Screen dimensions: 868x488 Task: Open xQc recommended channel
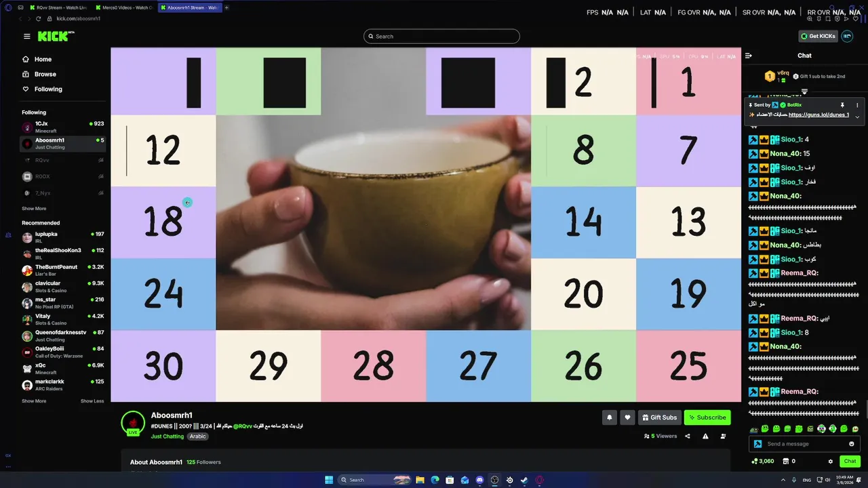pyautogui.click(x=62, y=368)
